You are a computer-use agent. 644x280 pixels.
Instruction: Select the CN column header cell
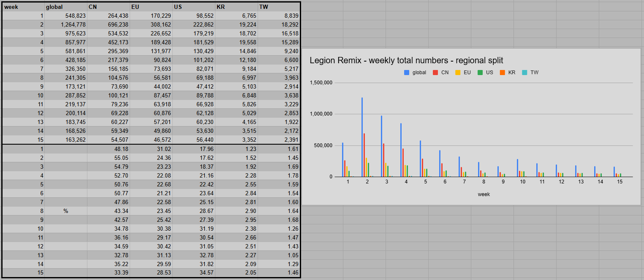[109, 7]
